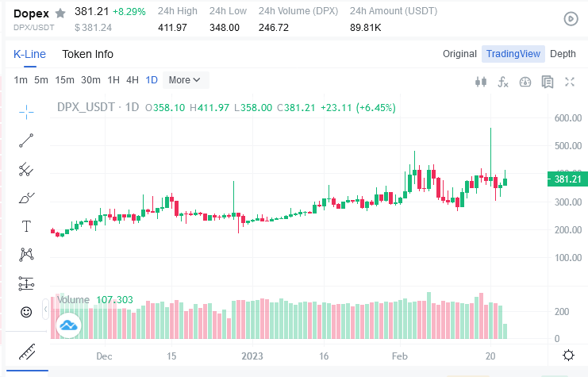Switch to Original chart view
The width and height of the screenshot is (588, 377).
pos(459,54)
